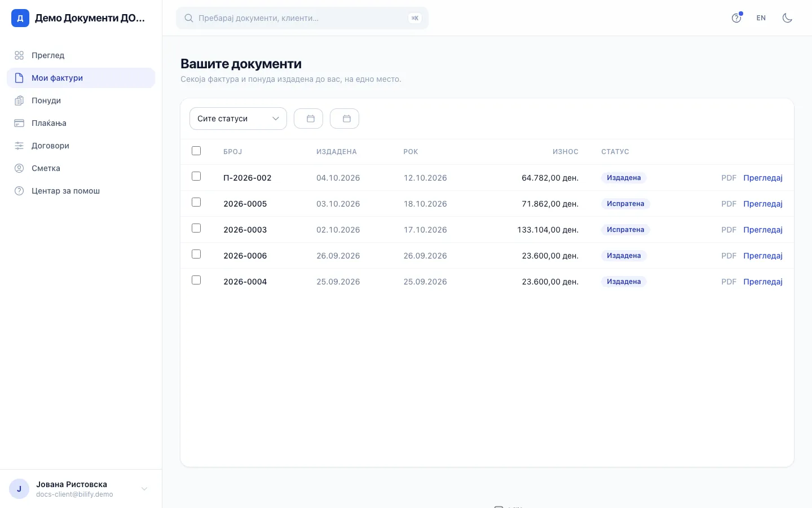Screen dimensions: 812x508
Task: Open the Сите статуси status dropdown
Action: point(238,119)
